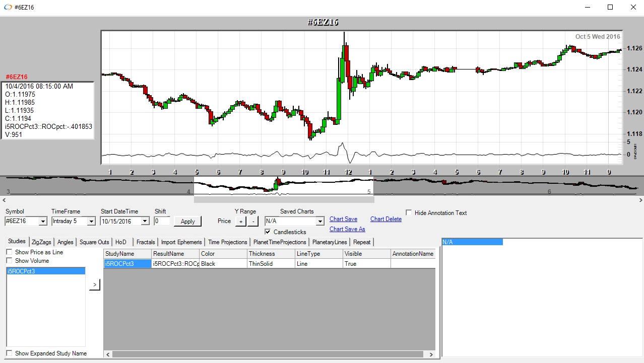644x363 pixels.
Task: Open the Planetary Lines tab
Action: [330, 242]
